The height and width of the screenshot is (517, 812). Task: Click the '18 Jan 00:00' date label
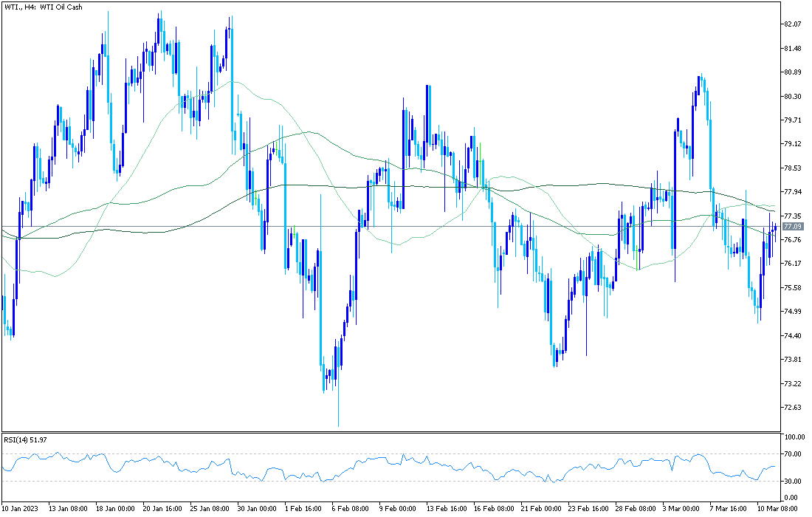pyautogui.click(x=115, y=509)
